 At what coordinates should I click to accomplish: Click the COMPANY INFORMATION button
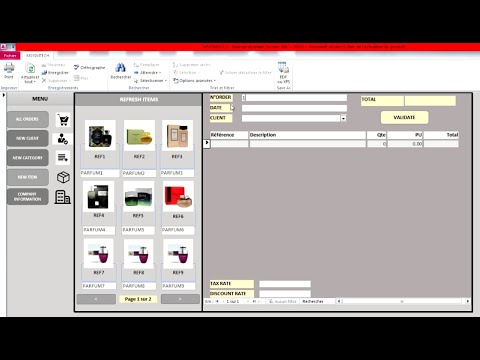pos(28,196)
